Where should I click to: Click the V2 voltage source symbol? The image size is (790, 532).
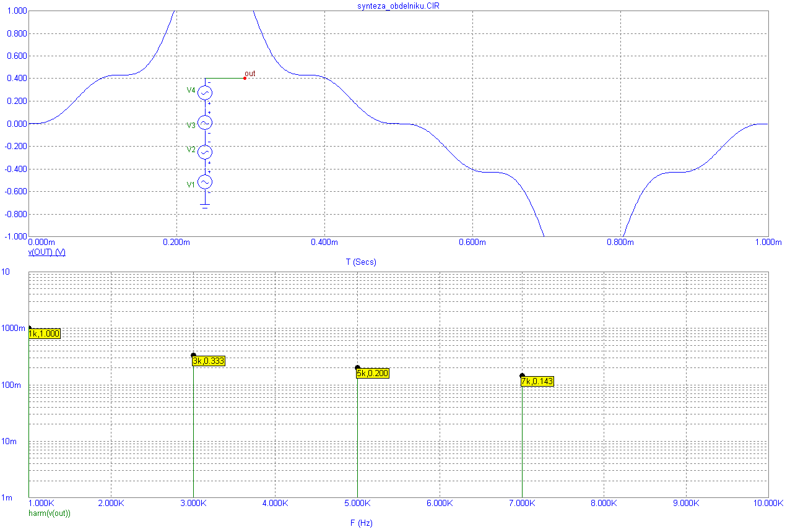(x=205, y=152)
